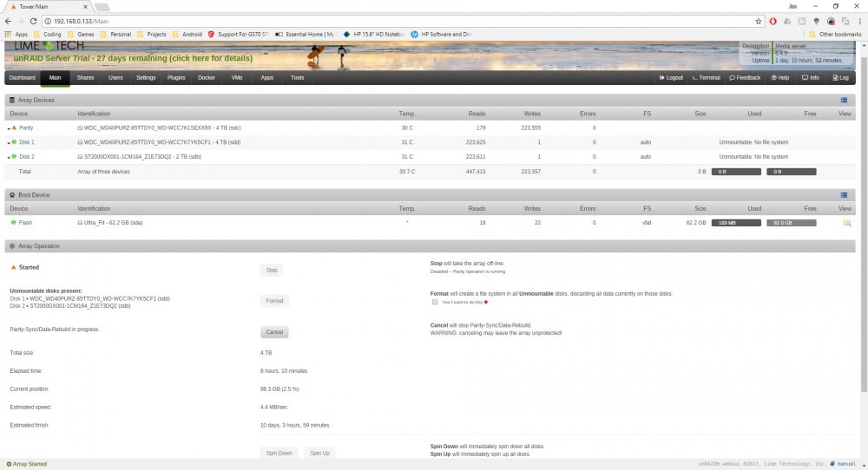
Task: Open the Projects bookmarks folder
Action: click(x=152, y=35)
